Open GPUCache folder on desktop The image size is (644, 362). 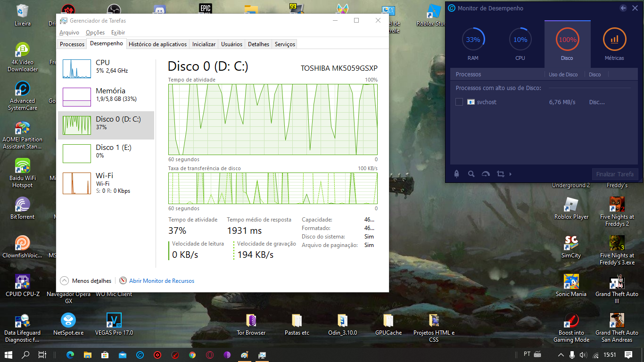click(388, 324)
